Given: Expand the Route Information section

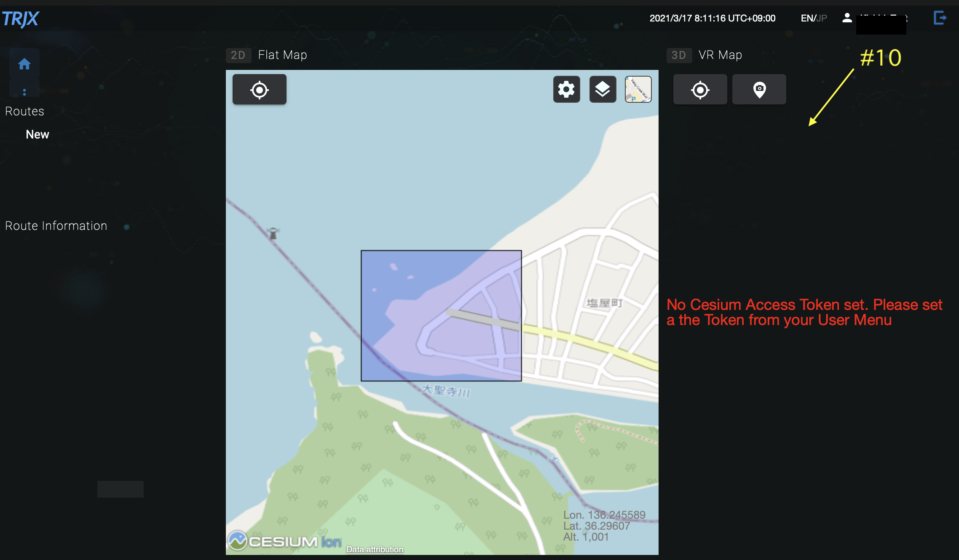Looking at the screenshot, I should [x=56, y=226].
